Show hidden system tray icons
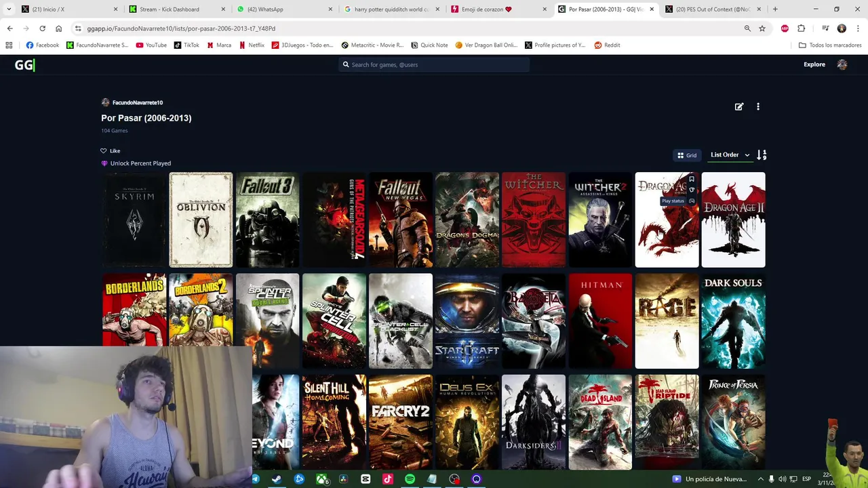This screenshot has height=488, width=868. click(760, 479)
